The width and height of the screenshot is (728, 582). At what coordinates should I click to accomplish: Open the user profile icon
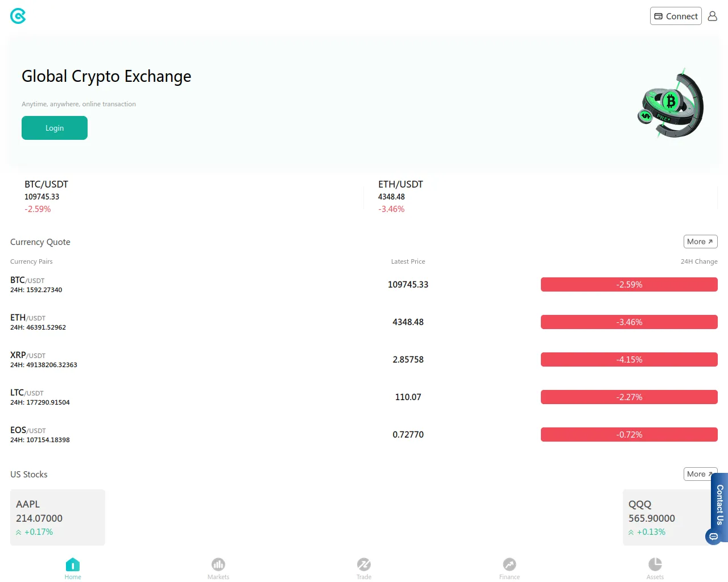(x=712, y=16)
